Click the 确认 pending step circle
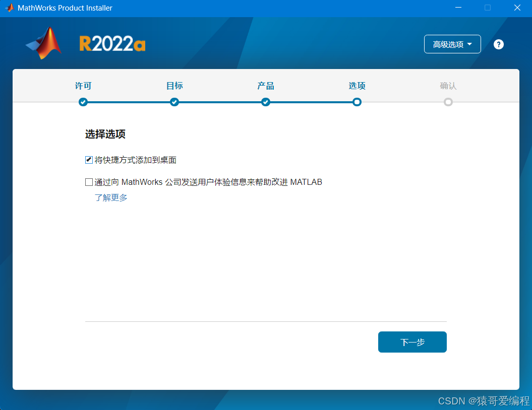532x410 pixels. tap(448, 102)
